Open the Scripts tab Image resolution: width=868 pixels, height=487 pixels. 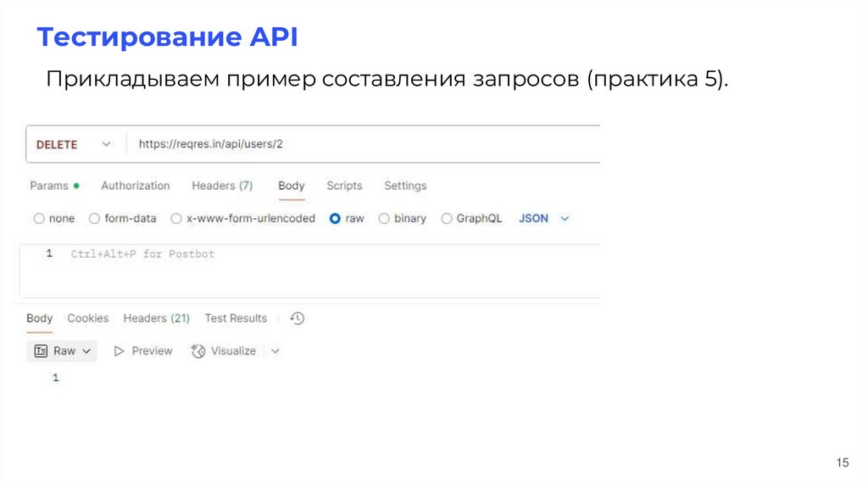click(344, 186)
